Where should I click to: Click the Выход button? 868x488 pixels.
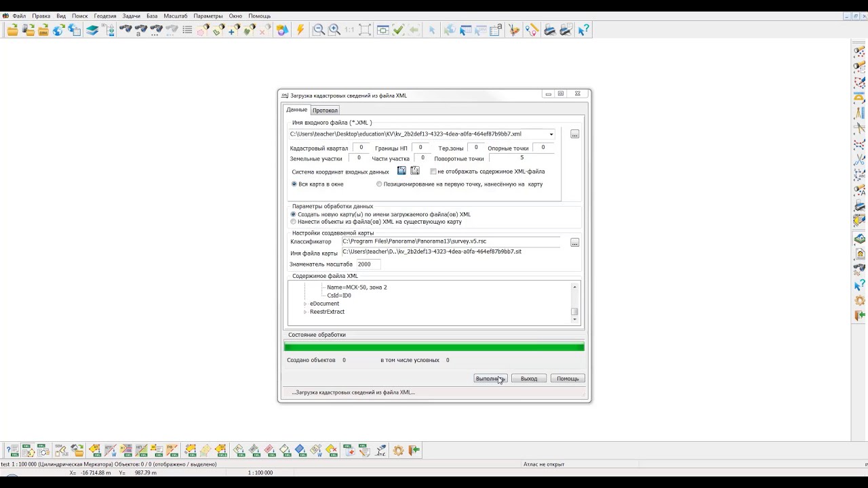pyautogui.click(x=529, y=379)
